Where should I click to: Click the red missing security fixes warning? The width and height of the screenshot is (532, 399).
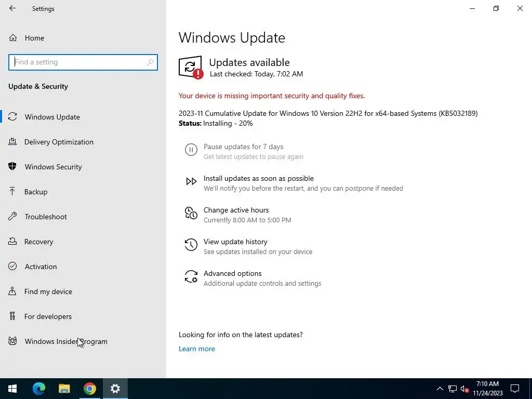(x=272, y=96)
